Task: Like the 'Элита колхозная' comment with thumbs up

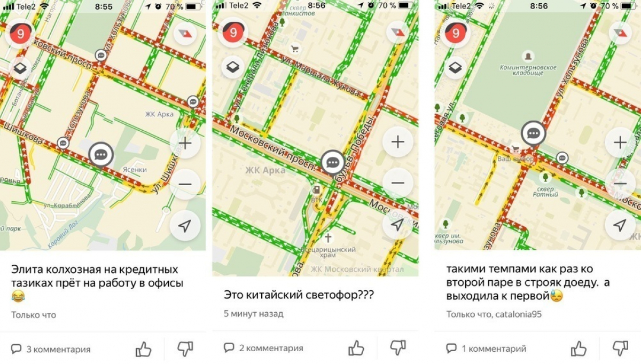Action: [x=143, y=349]
